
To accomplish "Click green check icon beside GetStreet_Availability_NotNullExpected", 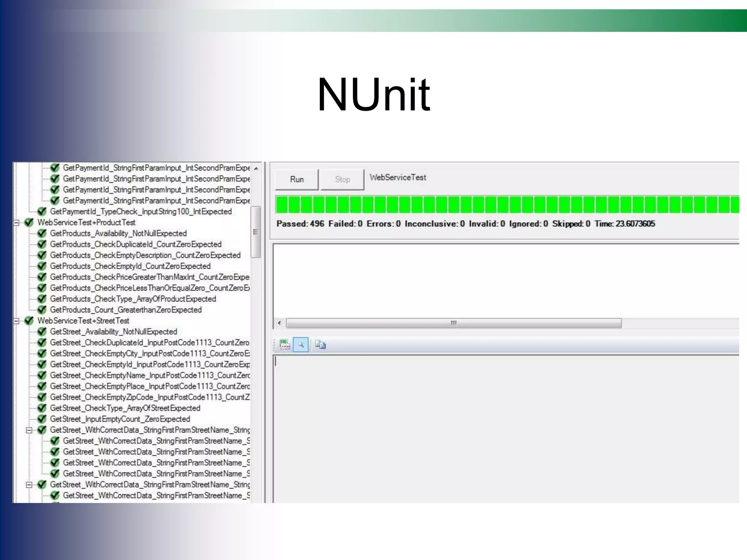I will coord(42,332).
